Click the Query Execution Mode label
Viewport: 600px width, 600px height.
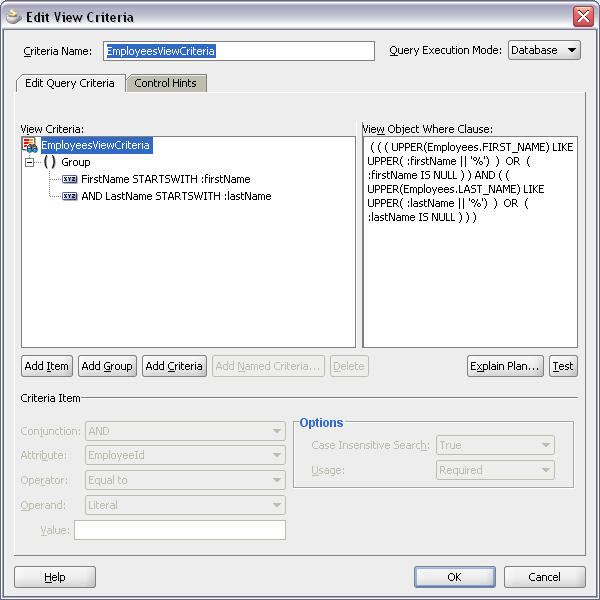[x=445, y=50]
